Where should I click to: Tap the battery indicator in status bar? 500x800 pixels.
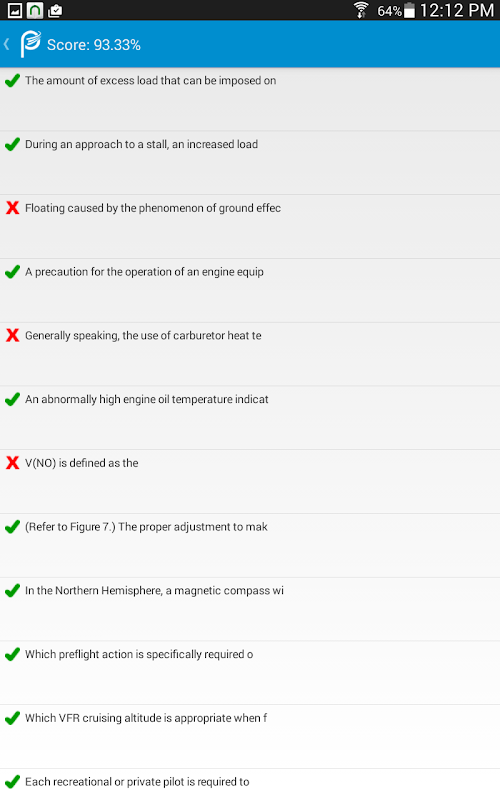pos(409,10)
